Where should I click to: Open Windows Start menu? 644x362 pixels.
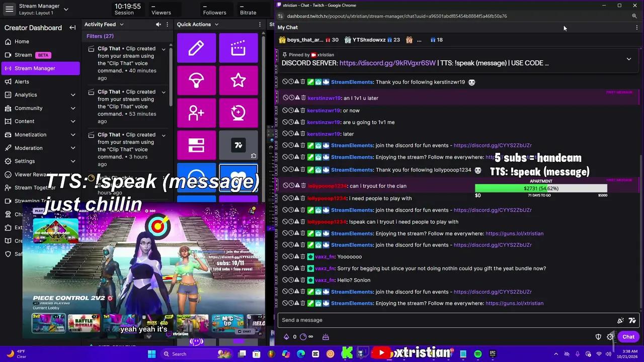pyautogui.click(x=151, y=354)
